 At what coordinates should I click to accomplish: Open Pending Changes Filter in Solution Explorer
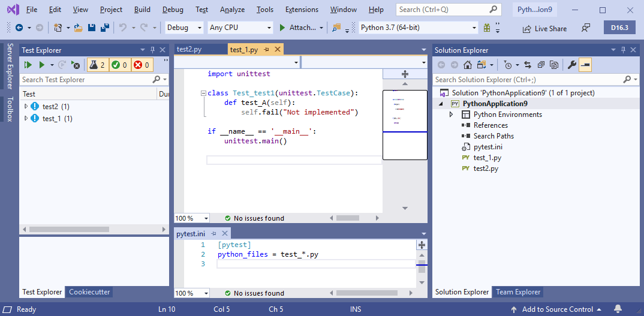pyautogui.click(x=508, y=65)
